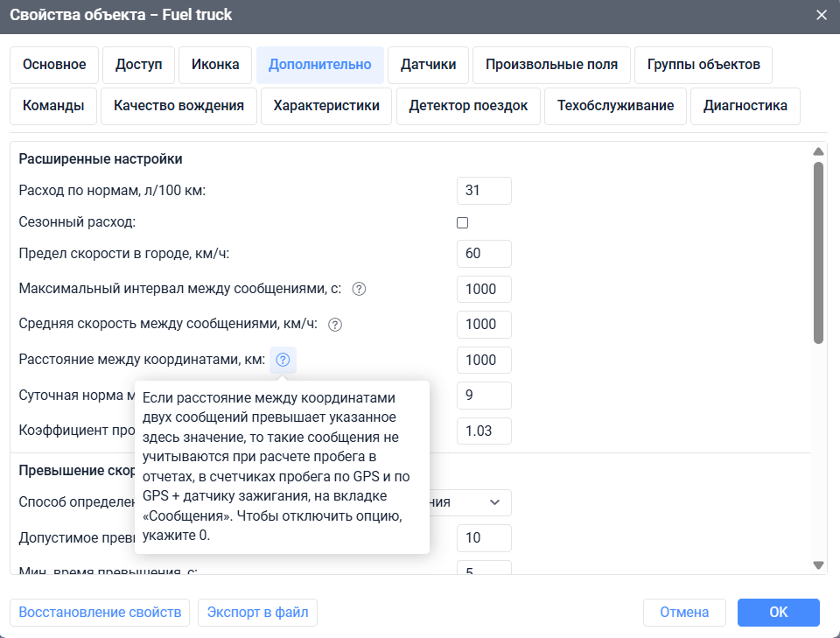The image size is (840, 638).
Task: Dismiss the dialog via Отмена
Action: point(684,613)
